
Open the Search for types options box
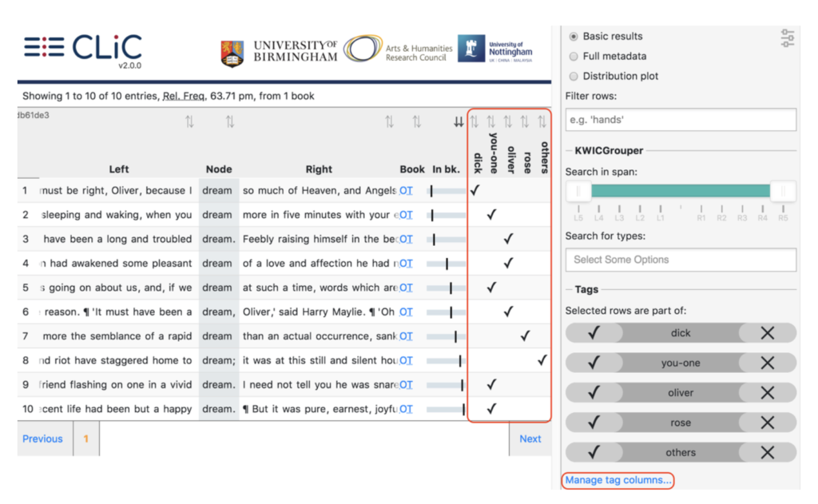(x=681, y=260)
